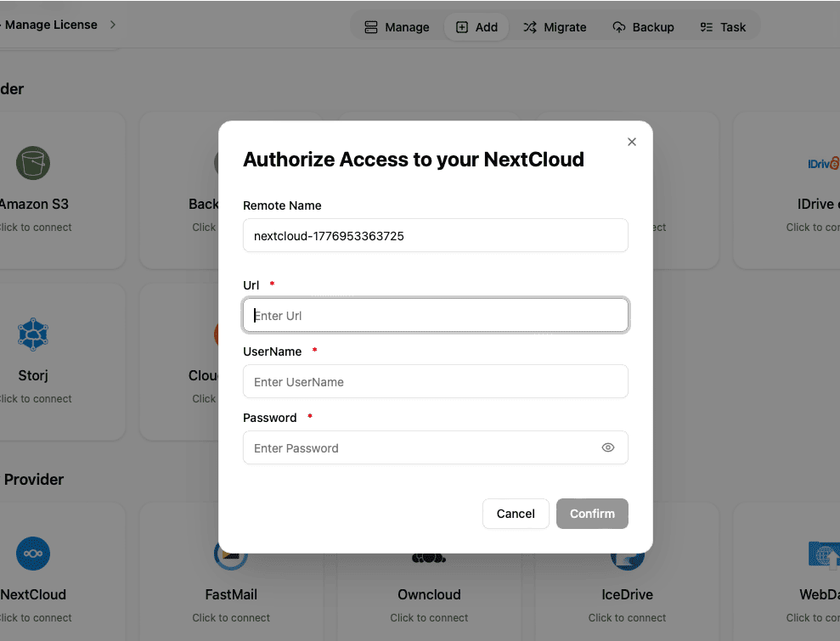Viewport: 840px width, 641px height.
Task: Select the Add tab in the toolbar
Action: pos(476,26)
